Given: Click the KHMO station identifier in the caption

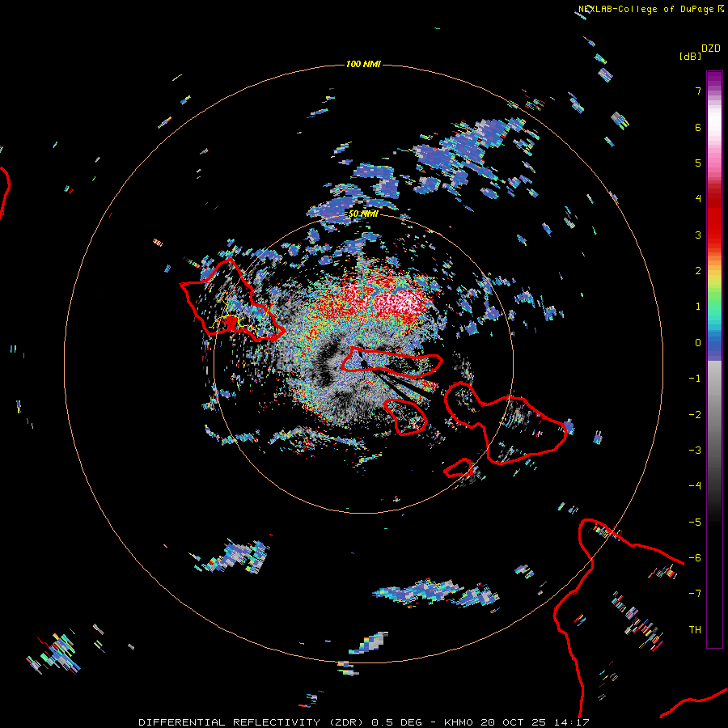Looking at the screenshot, I should [459, 722].
